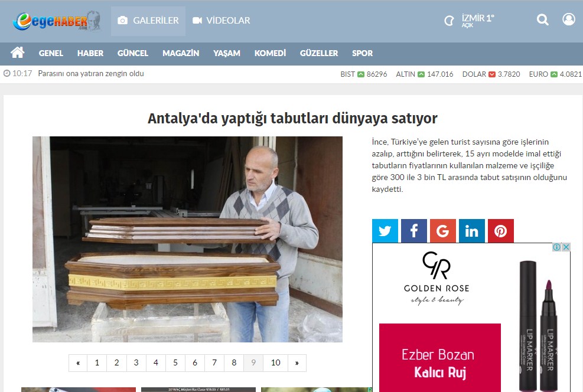Open the GÜNCEL menu
583x392 pixels.
click(x=133, y=53)
